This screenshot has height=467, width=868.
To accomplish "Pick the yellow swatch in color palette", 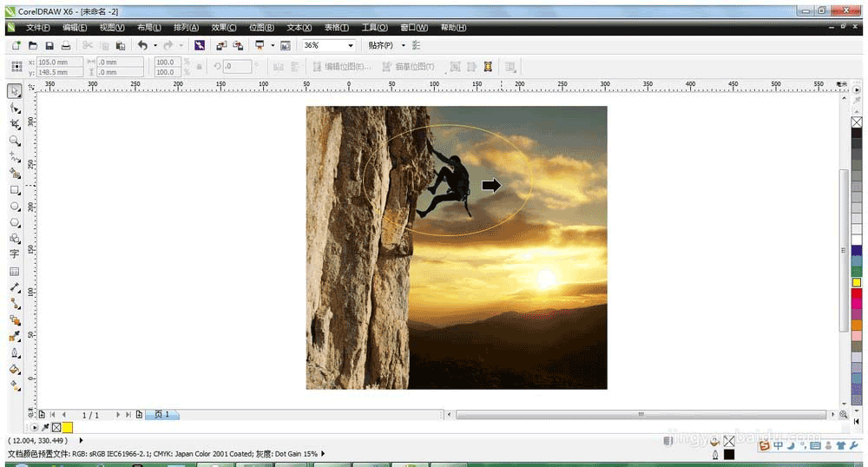I will tap(857, 283).
